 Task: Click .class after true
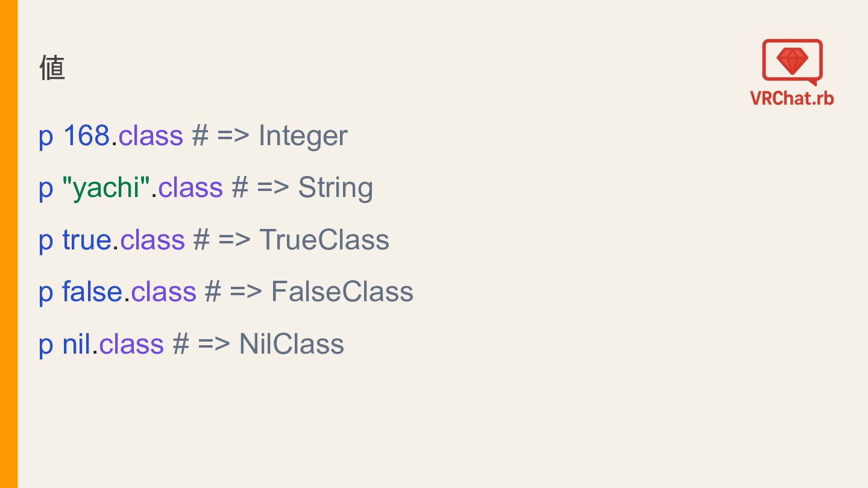149,240
